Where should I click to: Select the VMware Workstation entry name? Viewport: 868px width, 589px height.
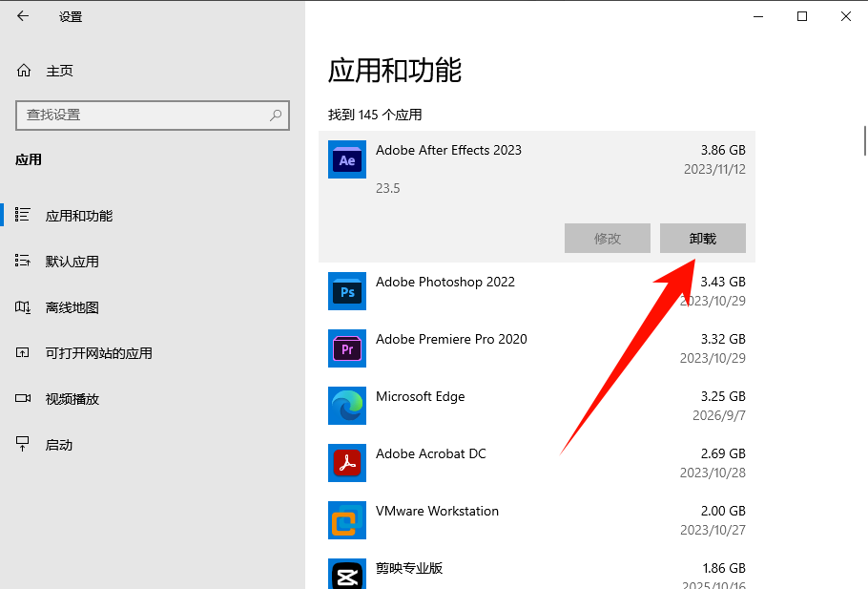click(437, 511)
